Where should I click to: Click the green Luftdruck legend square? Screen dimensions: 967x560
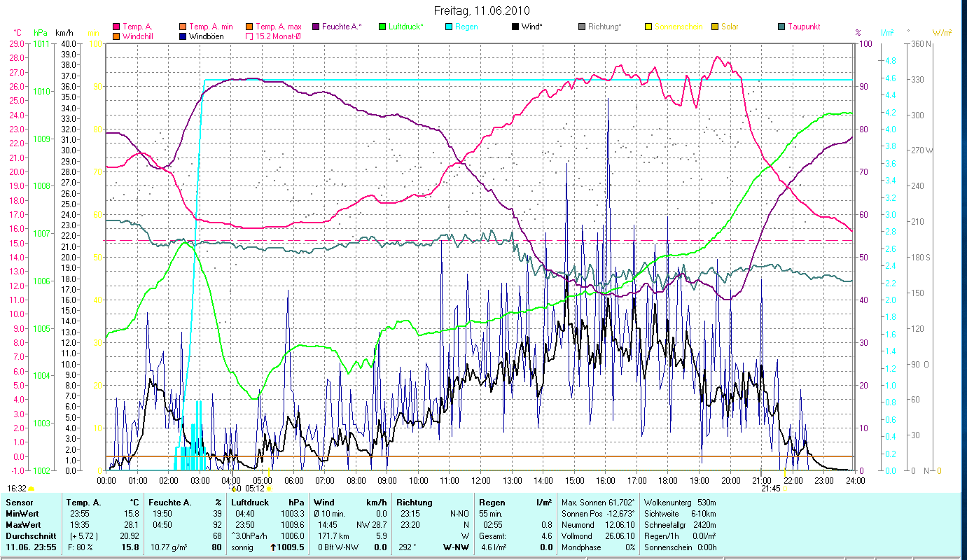[382, 27]
